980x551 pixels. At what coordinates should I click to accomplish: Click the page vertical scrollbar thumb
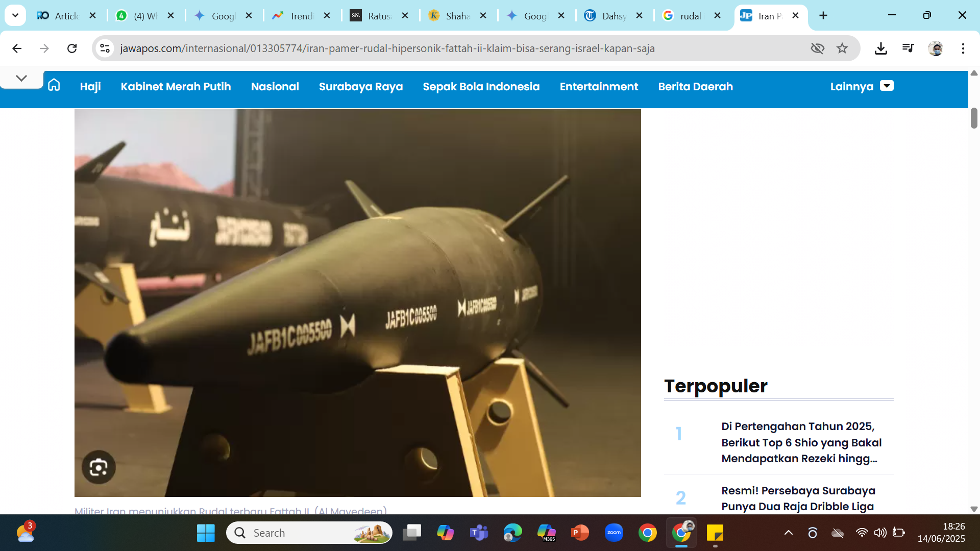974,118
